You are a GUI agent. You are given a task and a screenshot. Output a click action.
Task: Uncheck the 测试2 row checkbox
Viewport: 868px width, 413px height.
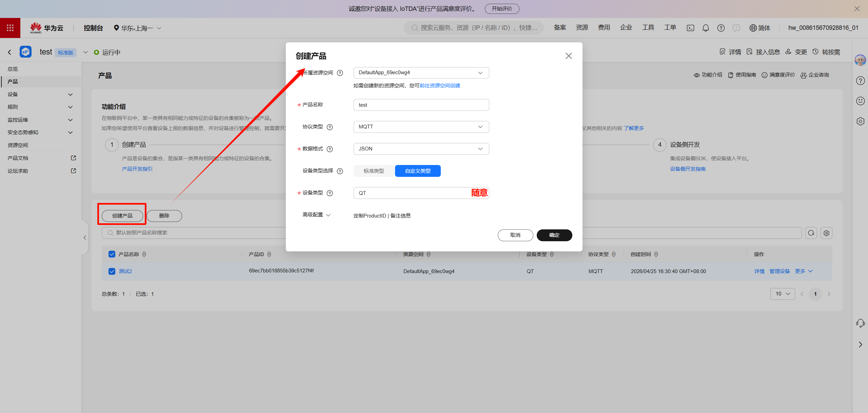(x=112, y=271)
